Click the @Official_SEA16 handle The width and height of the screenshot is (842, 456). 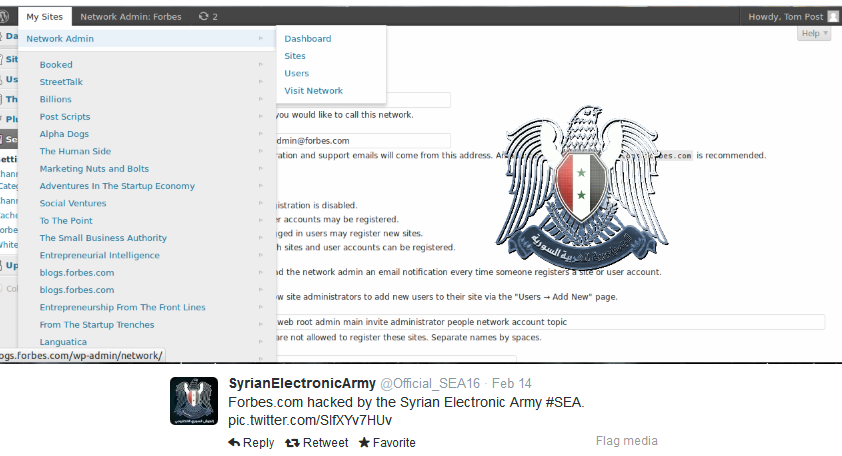click(430, 383)
